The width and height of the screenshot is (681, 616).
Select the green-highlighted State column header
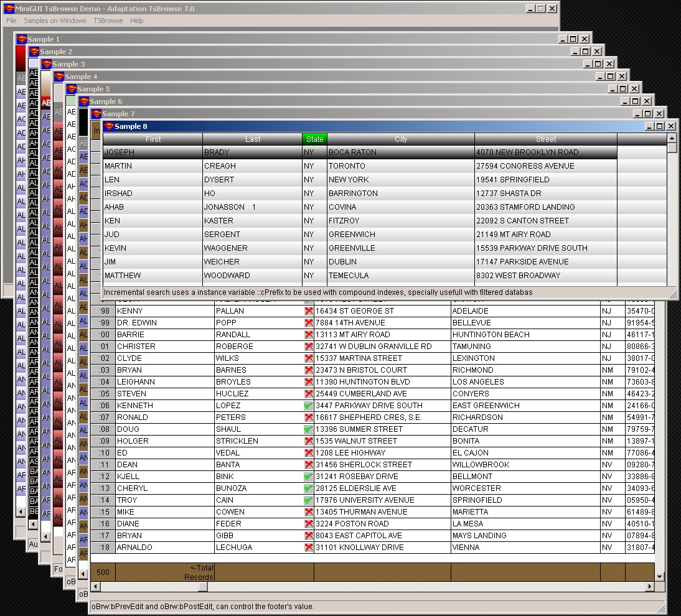(x=314, y=139)
